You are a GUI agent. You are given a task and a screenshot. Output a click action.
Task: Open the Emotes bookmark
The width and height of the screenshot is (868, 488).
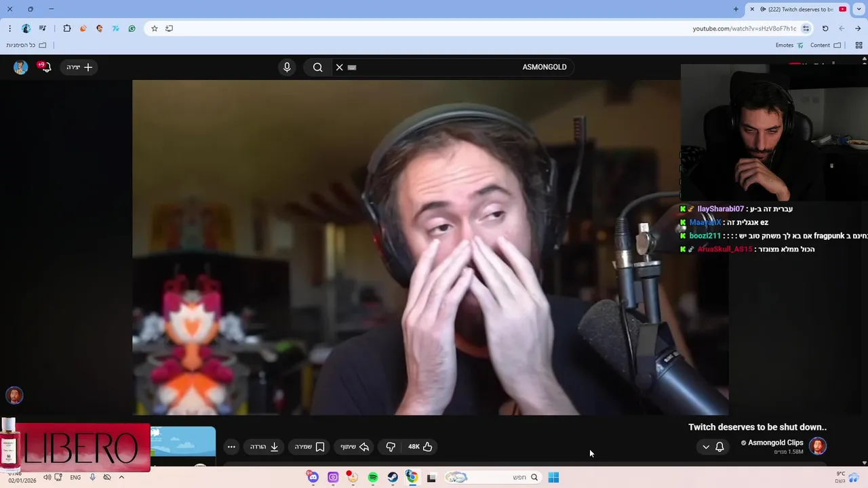789,45
